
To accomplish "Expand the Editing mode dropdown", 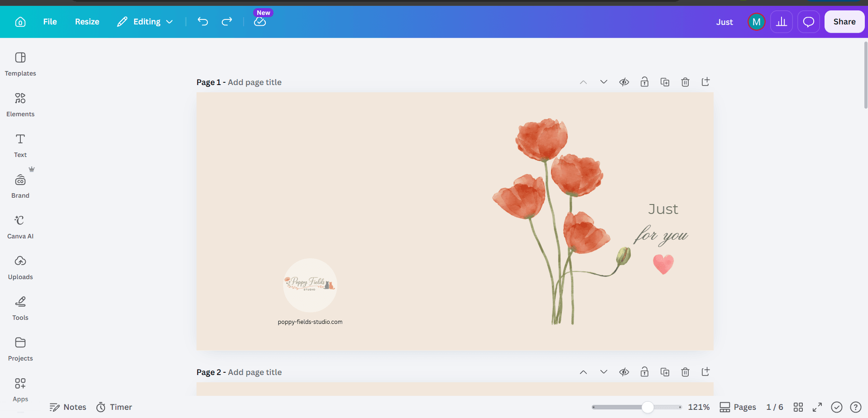I will [x=145, y=22].
